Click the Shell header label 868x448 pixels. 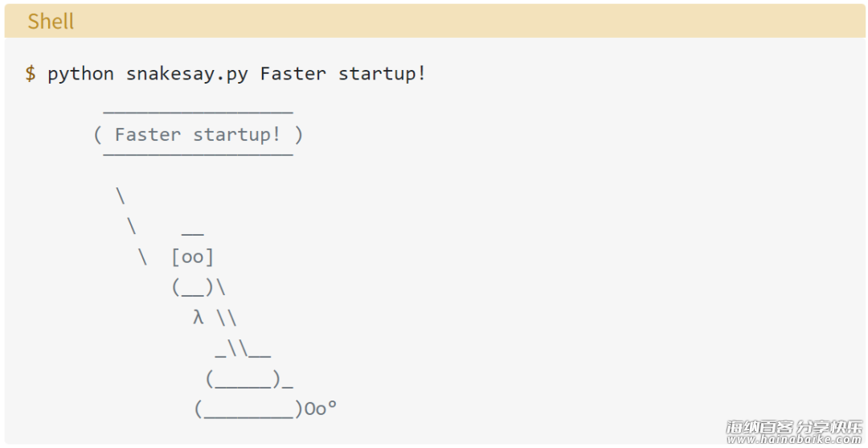51,21
